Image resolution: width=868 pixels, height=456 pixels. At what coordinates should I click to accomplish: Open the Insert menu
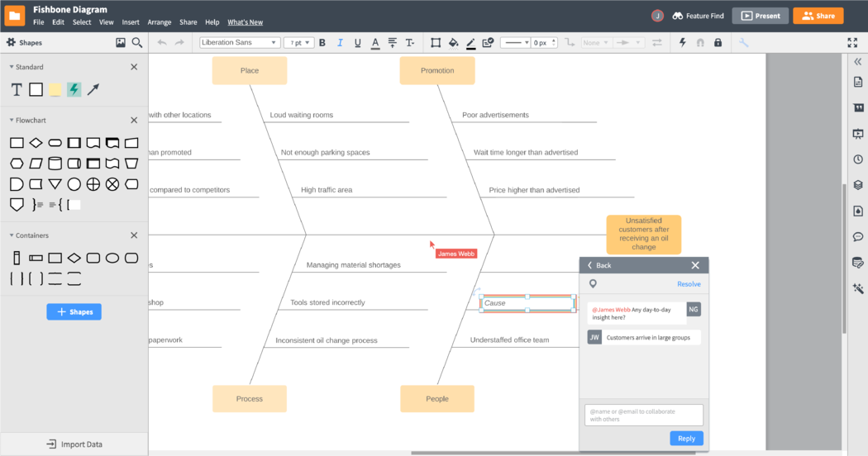(x=131, y=22)
